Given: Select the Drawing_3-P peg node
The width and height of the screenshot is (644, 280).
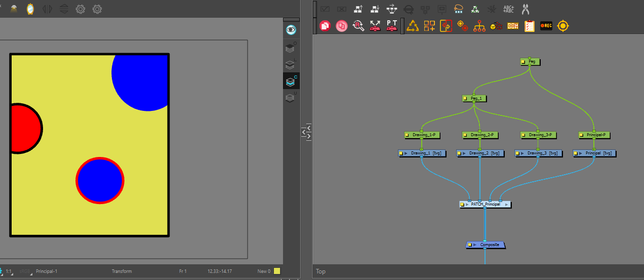Looking at the screenshot, I should (x=538, y=135).
